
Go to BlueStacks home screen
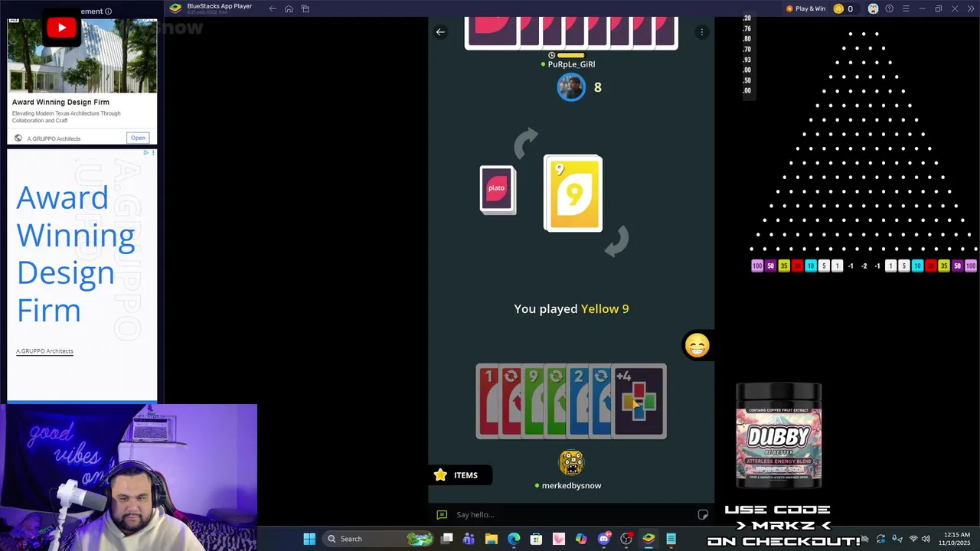tap(289, 8)
